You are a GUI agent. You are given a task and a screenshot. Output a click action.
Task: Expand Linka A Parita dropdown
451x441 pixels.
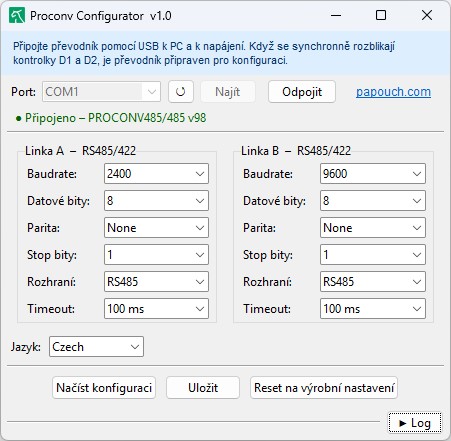pos(156,228)
